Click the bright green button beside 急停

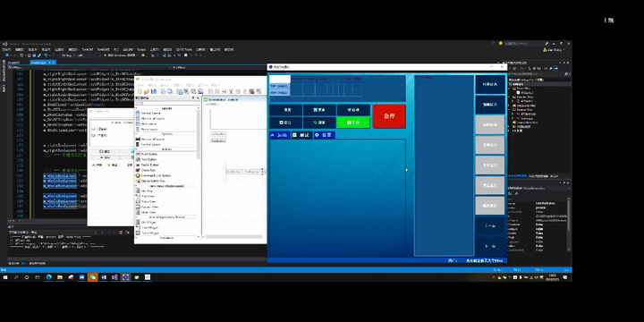click(x=353, y=123)
